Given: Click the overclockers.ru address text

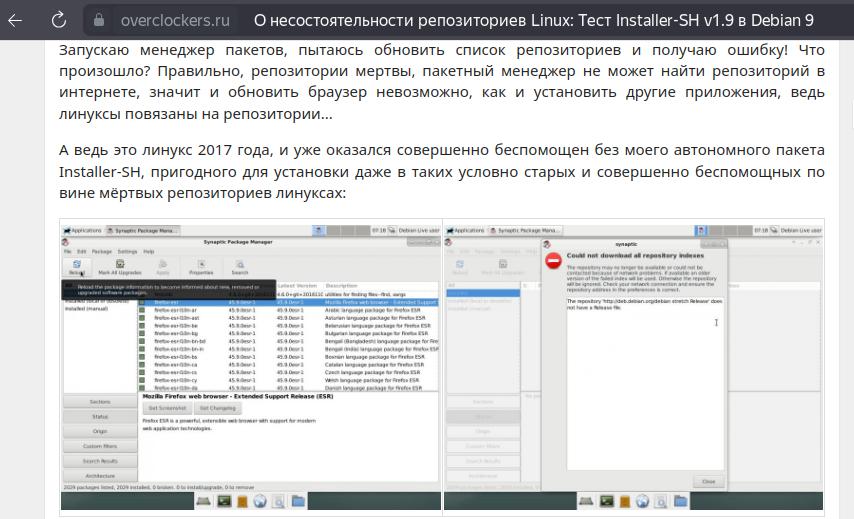Looking at the screenshot, I should coord(175,20).
